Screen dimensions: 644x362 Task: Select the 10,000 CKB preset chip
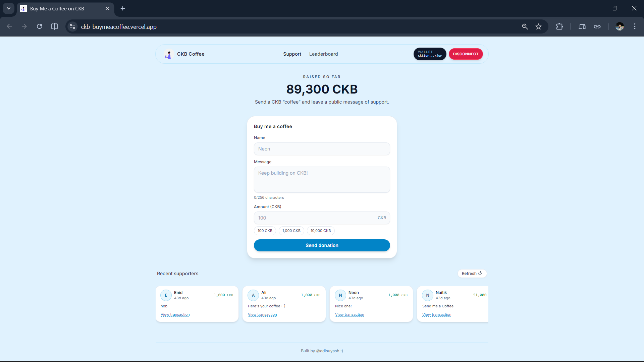coord(320,231)
